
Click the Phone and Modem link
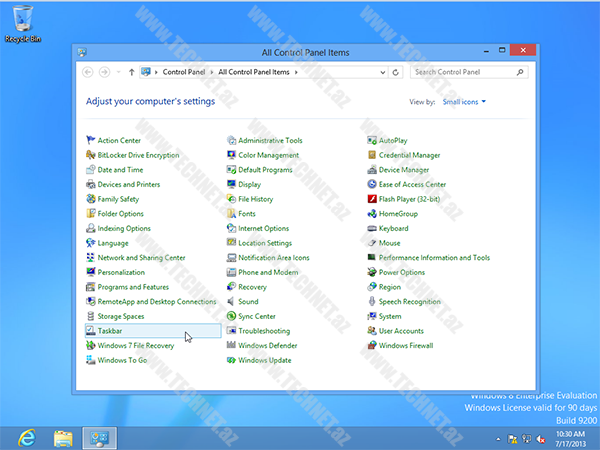[x=268, y=272]
